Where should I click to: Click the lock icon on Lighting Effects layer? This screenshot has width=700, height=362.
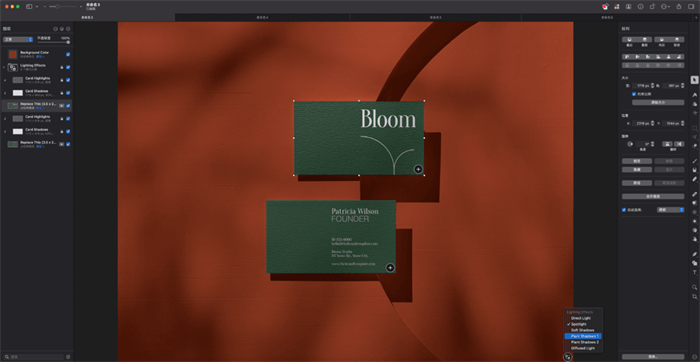pos(62,67)
